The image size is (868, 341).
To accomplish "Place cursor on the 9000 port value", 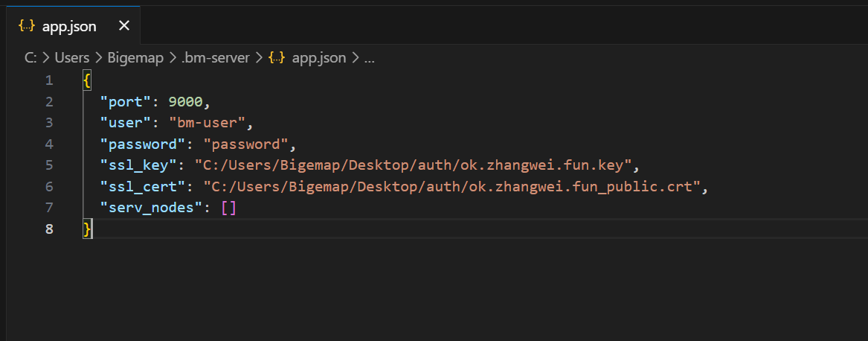I will coord(185,102).
